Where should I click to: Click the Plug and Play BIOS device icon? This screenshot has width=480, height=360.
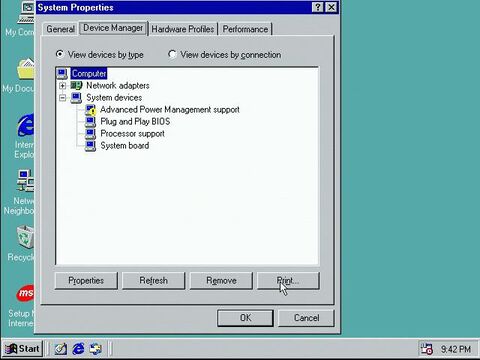90,122
